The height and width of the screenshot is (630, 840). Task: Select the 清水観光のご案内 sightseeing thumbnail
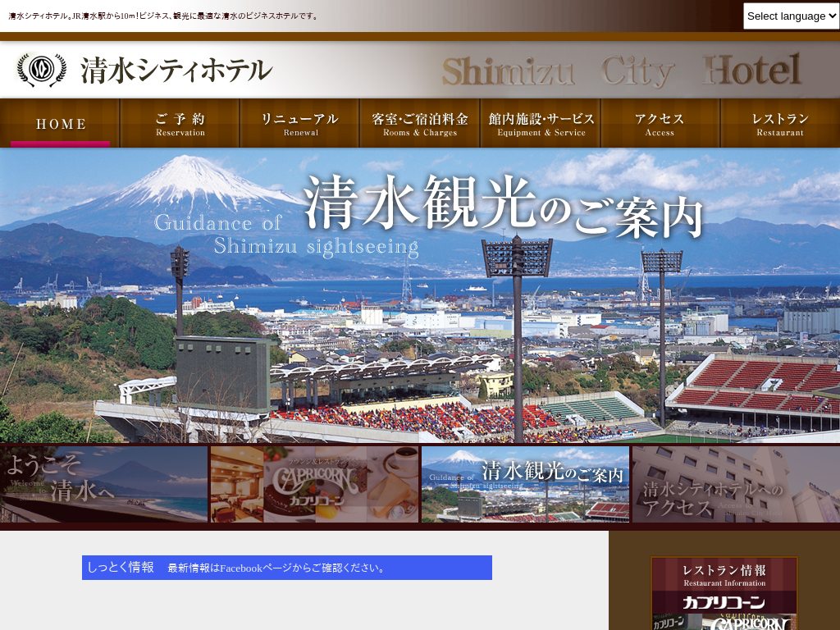click(525, 484)
